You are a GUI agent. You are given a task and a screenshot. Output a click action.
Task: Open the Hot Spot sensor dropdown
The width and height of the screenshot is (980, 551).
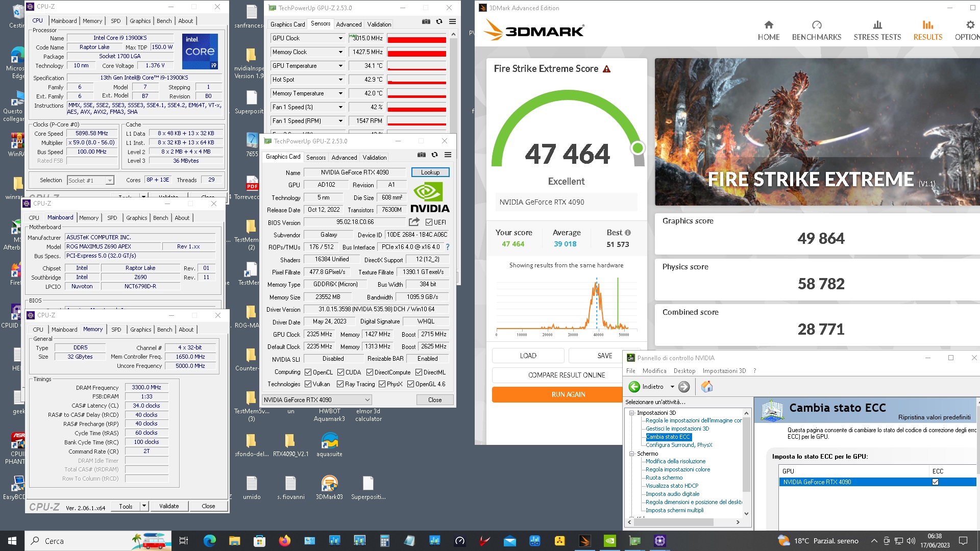340,80
